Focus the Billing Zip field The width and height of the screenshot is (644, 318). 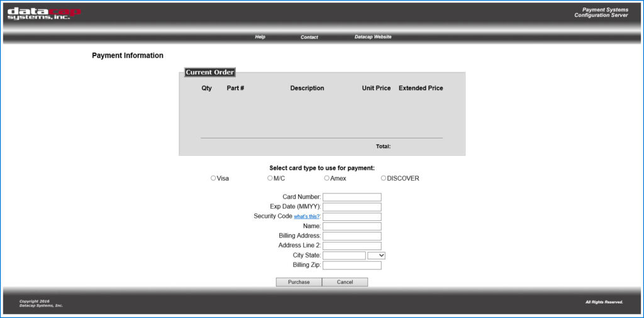pos(352,265)
